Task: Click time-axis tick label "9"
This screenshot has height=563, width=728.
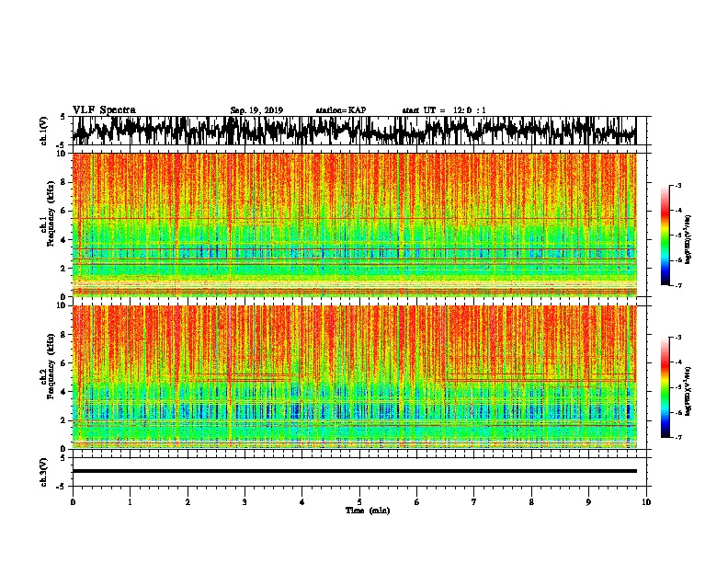Action: pyautogui.click(x=588, y=501)
